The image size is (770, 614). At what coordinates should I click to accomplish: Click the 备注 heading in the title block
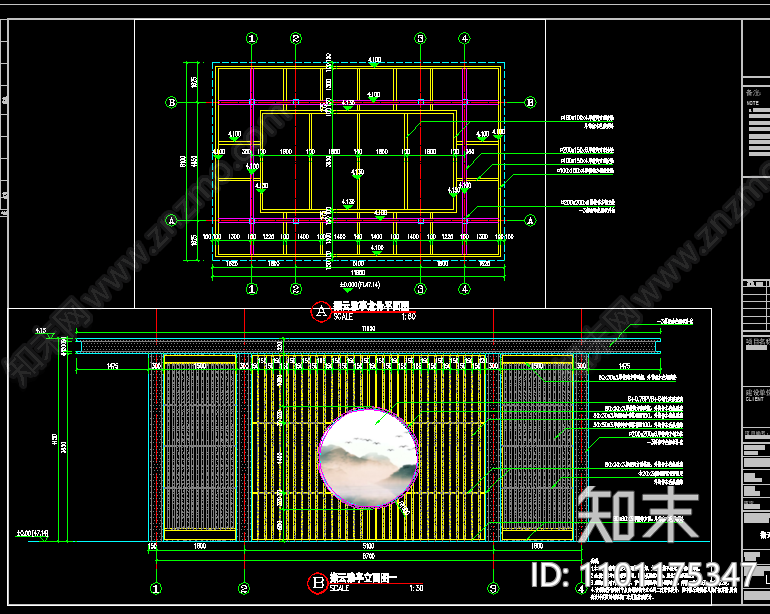click(753, 93)
